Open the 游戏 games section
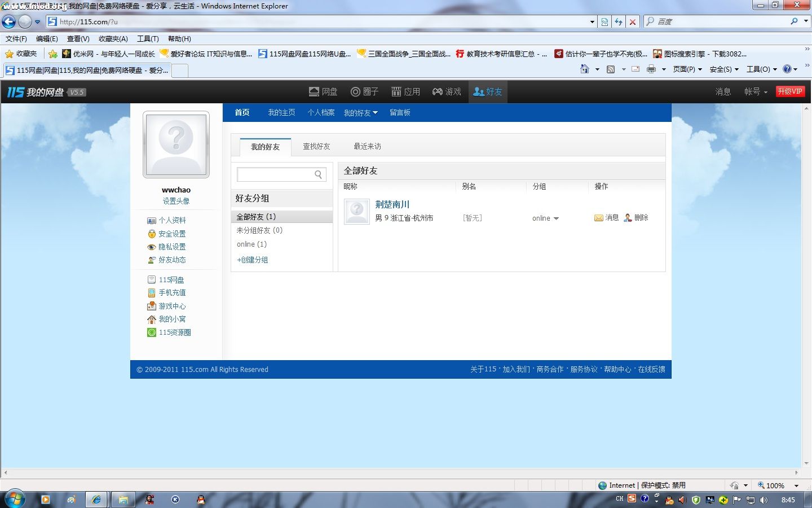 click(447, 91)
